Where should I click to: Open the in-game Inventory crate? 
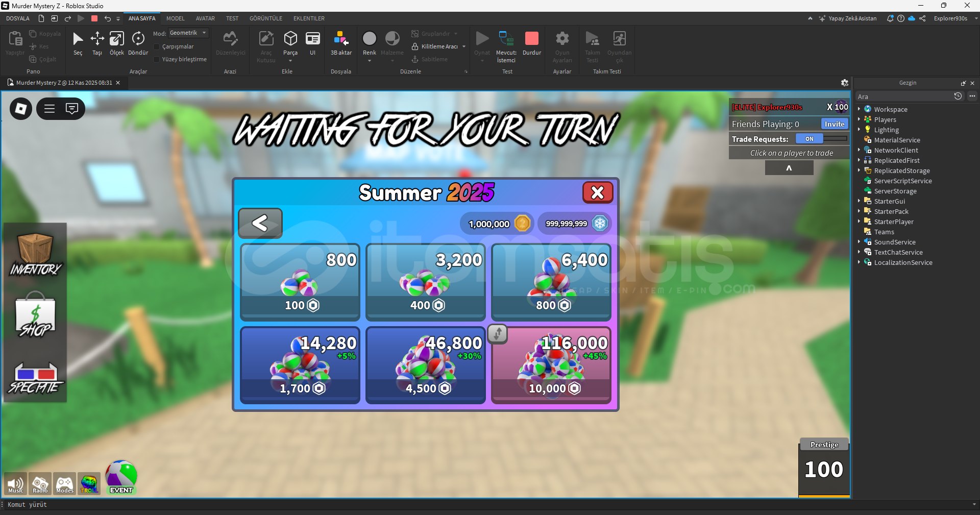pos(35,254)
